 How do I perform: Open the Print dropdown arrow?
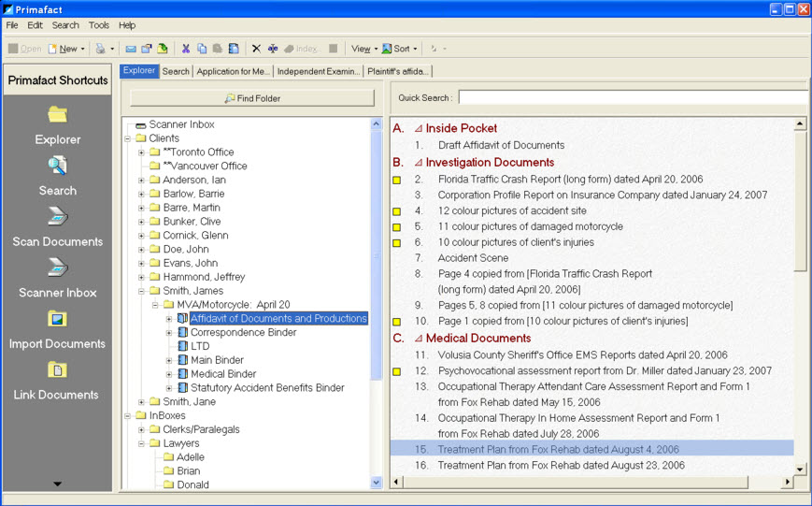click(112, 50)
